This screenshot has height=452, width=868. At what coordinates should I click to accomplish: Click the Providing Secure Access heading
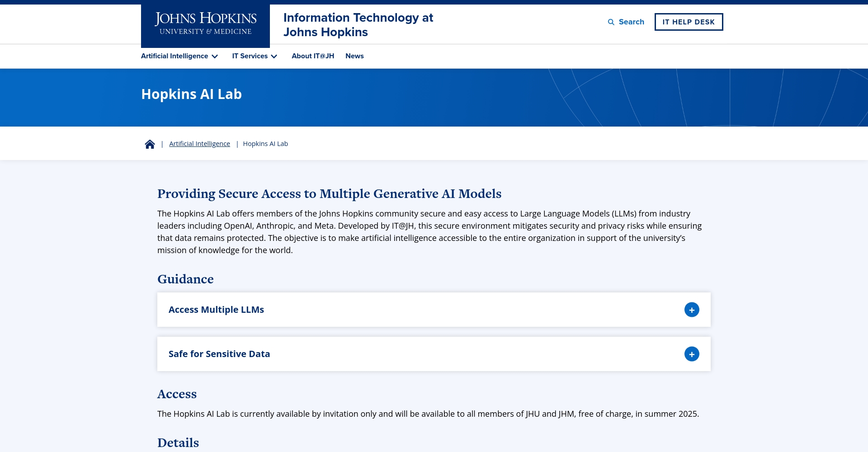pos(329,194)
